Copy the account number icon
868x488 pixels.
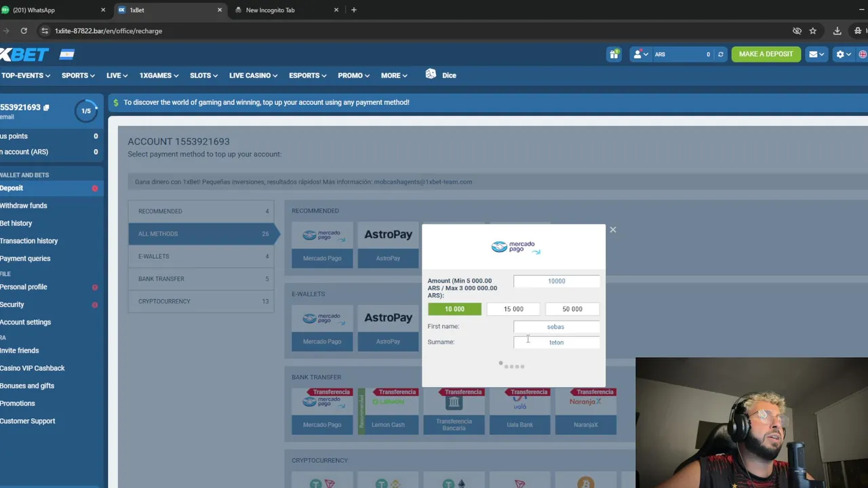click(46, 108)
